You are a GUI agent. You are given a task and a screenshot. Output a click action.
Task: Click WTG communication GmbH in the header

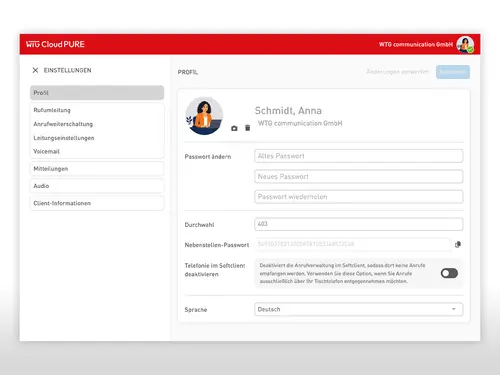(416, 44)
